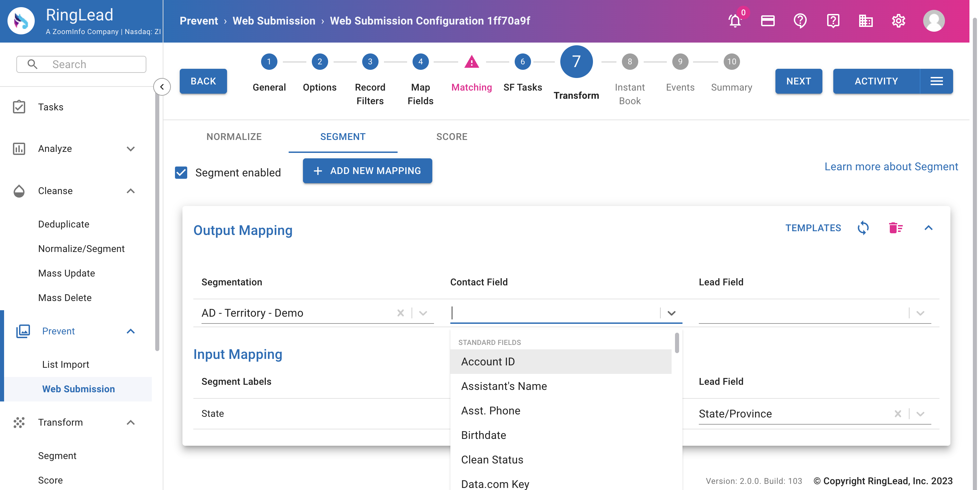Open notifications bell in the top bar
Screen dimensions: 980x490
tap(734, 21)
